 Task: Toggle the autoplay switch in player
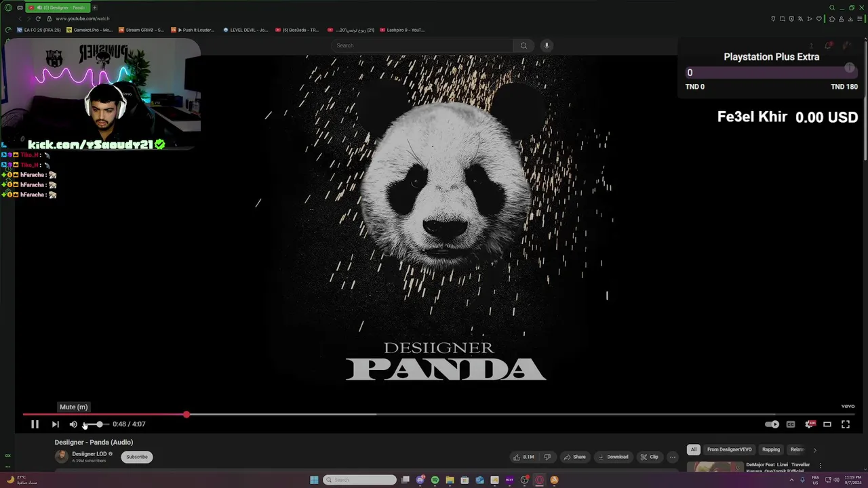click(x=772, y=424)
